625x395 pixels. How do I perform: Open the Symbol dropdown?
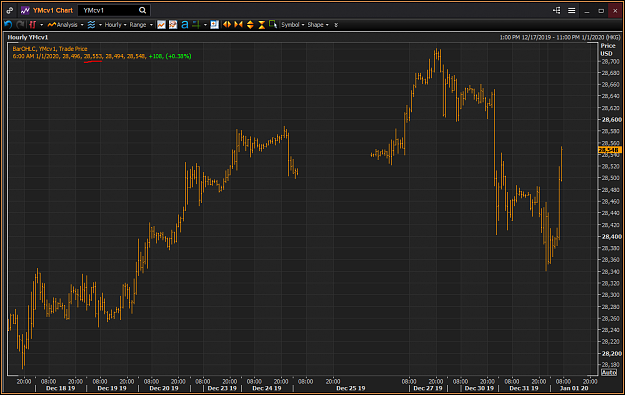tap(293, 25)
